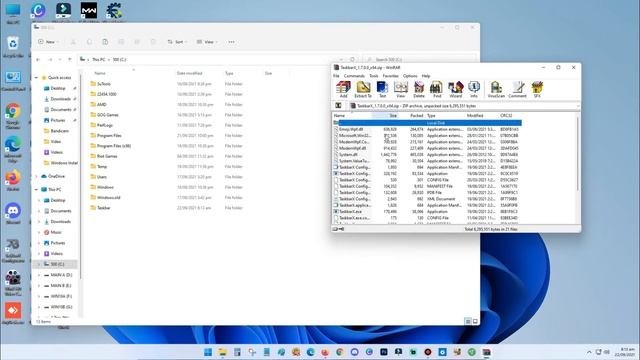Open the Options menu in WinRAR
This screenshot has height=360, width=640.
410,76
